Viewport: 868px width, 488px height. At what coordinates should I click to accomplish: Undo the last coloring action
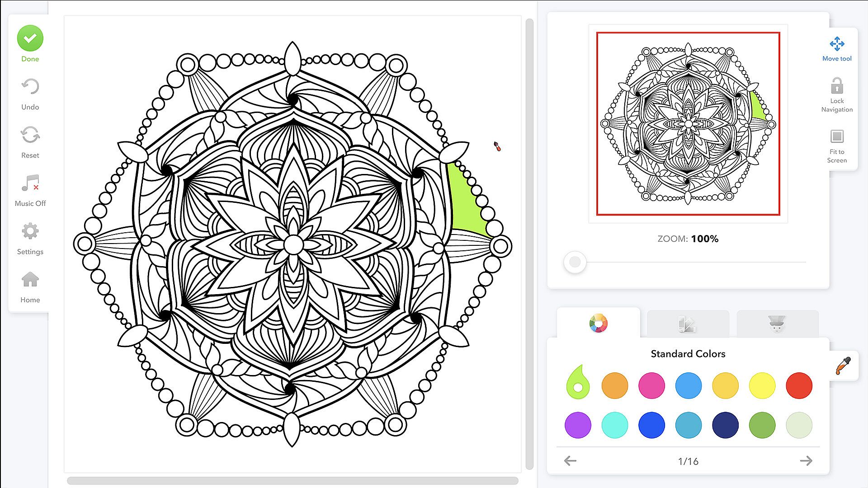coord(30,87)
